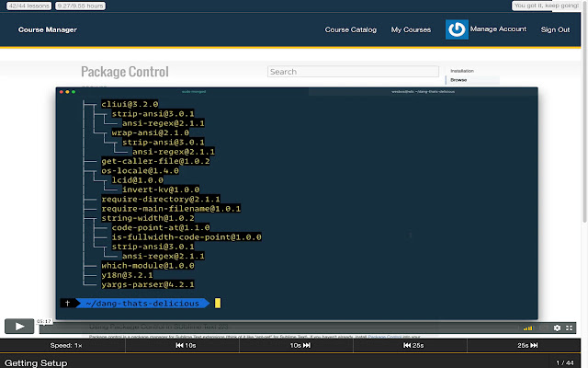588x368 pixels.
Task: Click the require-main-filename@1.0.1 line
Action: (x=171, y=209)
